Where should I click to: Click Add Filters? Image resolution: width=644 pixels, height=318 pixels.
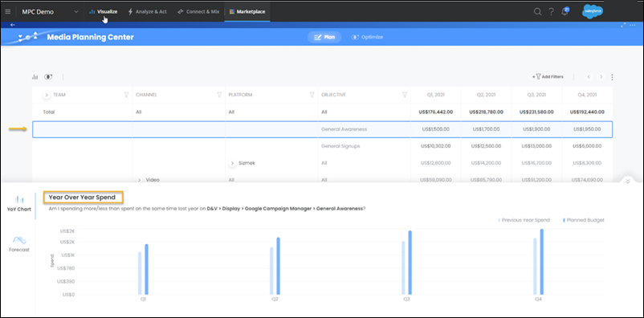click(548, 77)
